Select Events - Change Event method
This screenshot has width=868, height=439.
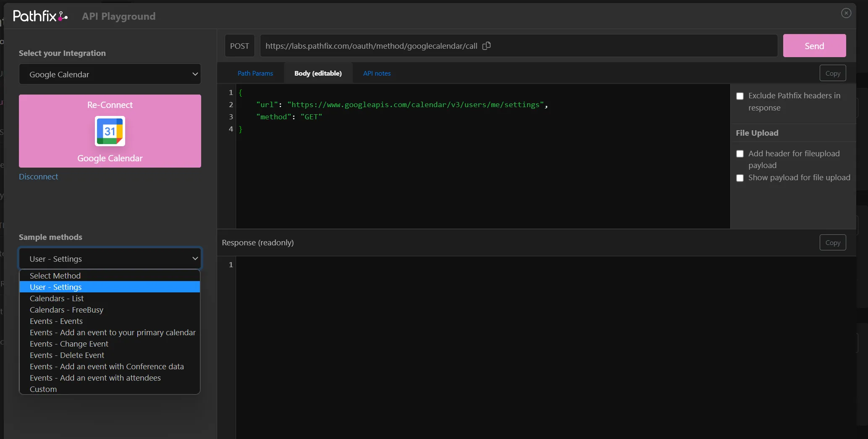pyautogui.click(x=110, y=344)
